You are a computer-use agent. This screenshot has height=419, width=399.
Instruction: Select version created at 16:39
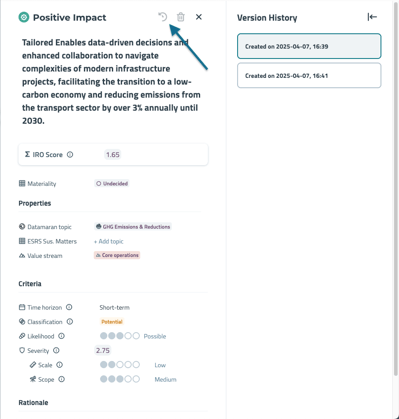click(x=309, y=46)
